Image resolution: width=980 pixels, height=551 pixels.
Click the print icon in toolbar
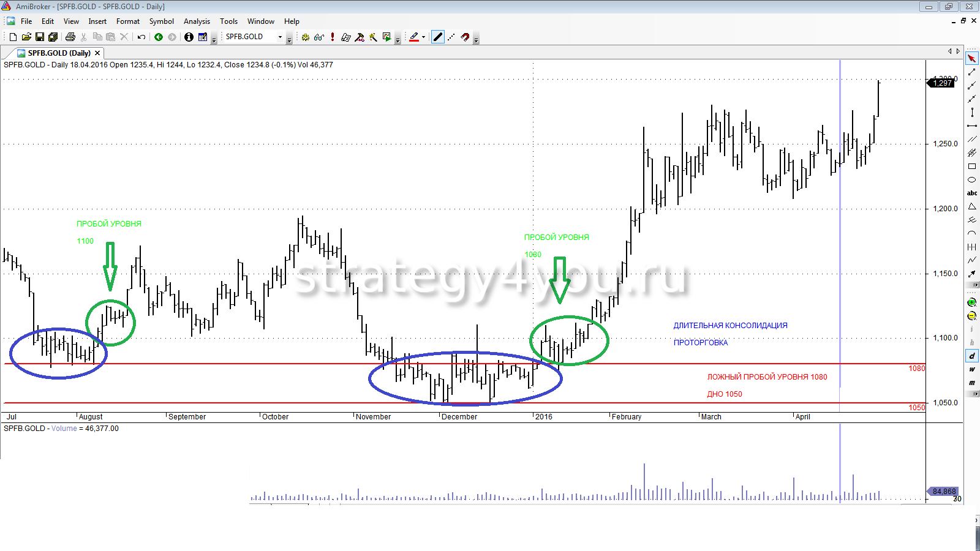[70, 37]
